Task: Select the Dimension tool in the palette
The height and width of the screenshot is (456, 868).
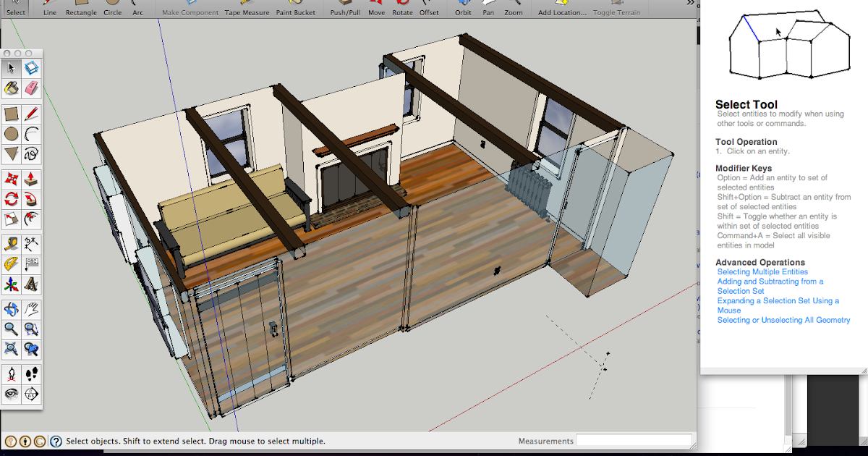Action: click(31, 243)
